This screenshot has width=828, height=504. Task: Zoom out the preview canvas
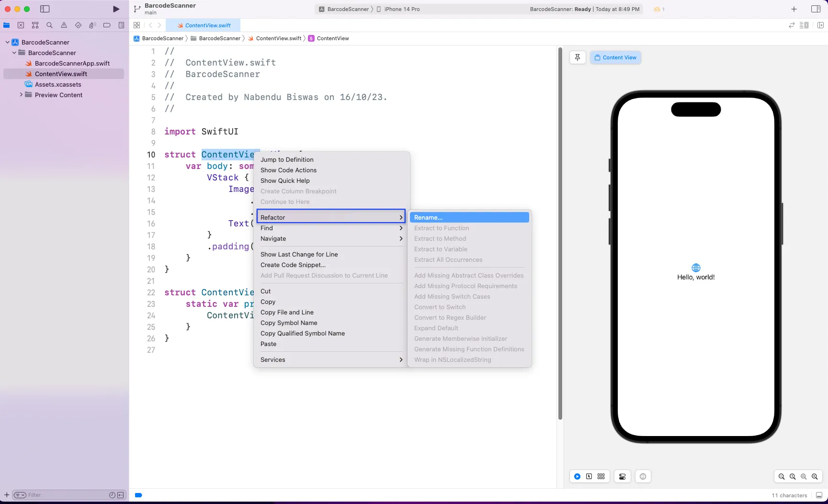[x=782, y=476]
